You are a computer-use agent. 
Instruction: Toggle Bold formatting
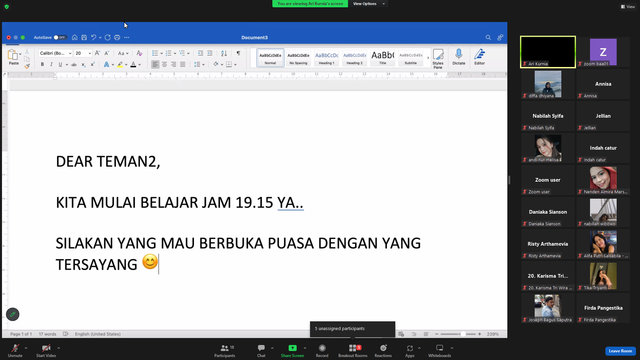tap(42, 64)
